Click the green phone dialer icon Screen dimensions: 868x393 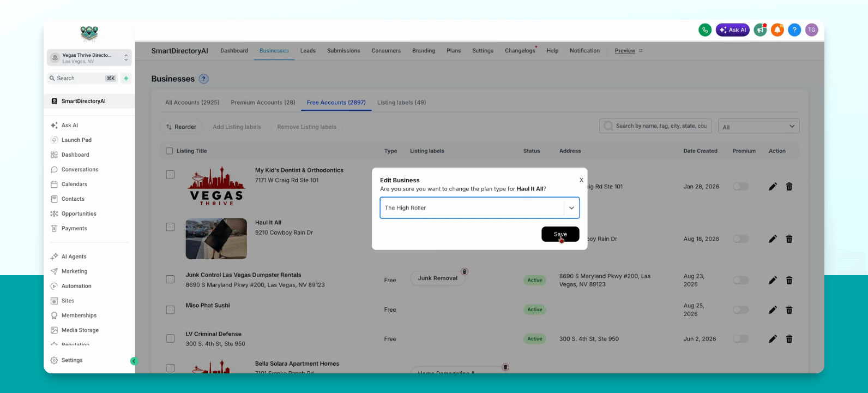pyautogui.click(x=705, y=30)
